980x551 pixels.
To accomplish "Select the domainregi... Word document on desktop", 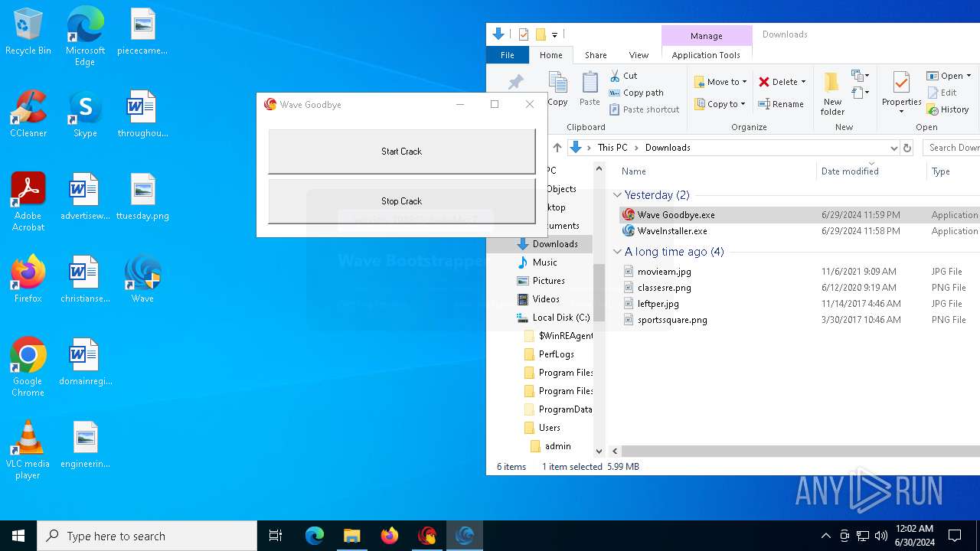I will pos(85,363).
